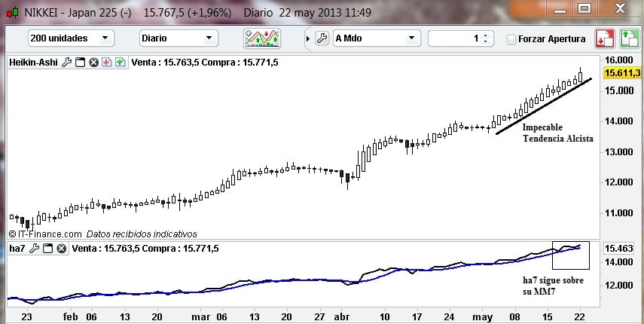Viewport: 644px width, 324px height.
Task: Click the red down-arrow icon in Heikin-Ashi panel
Action: 107,63
